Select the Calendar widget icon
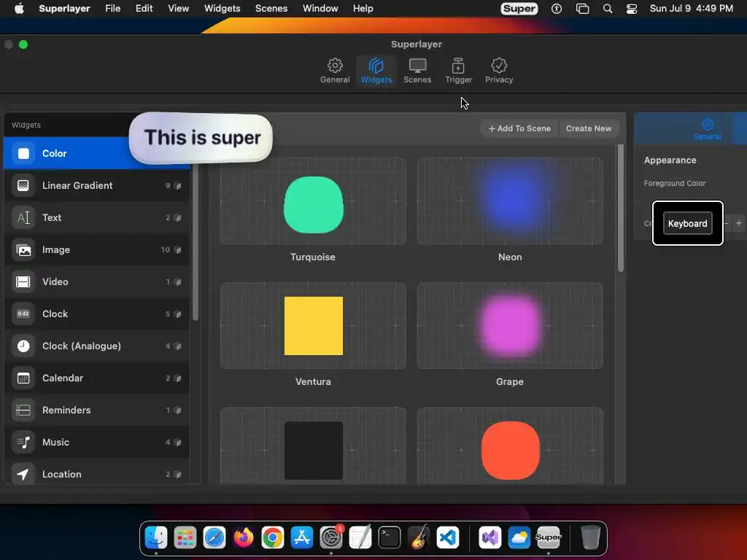The width and height of the screenshot is (747, 560). (23, 378)
